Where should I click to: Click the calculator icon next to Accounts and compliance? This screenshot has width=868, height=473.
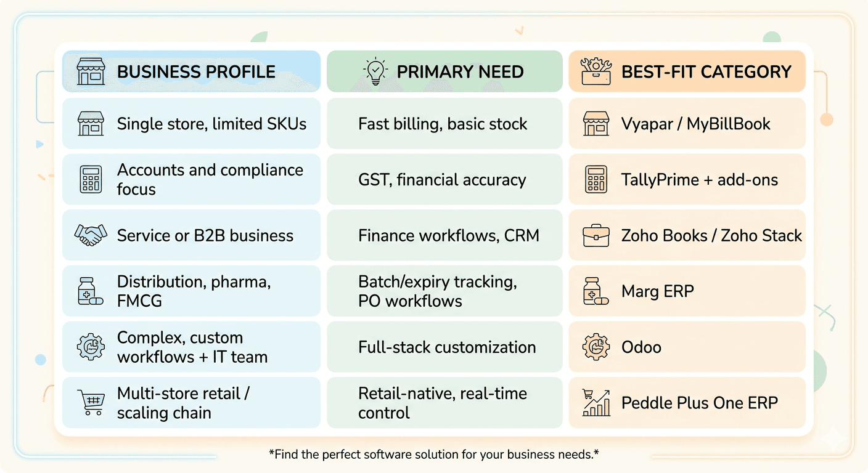[x=91, y=179]
